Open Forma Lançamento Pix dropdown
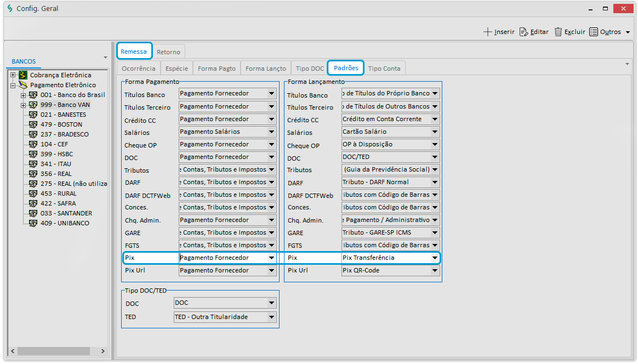The image size is (638, 364). (435, 258)
